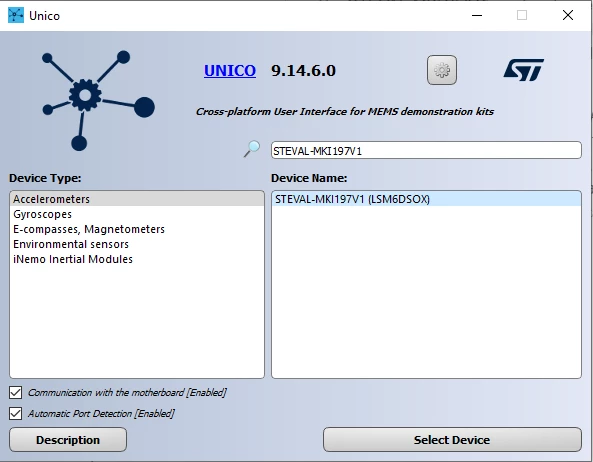Select Environmental sensors device type
The image size is (593, 462).
[137, 244]
